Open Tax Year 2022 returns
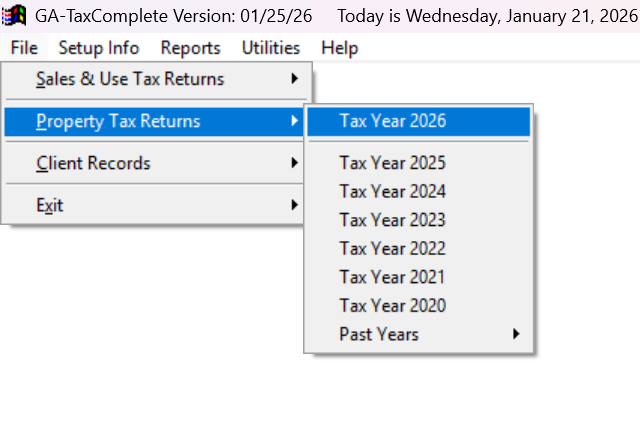This screenshot has height=421, width=640. [x=392, y=248]
